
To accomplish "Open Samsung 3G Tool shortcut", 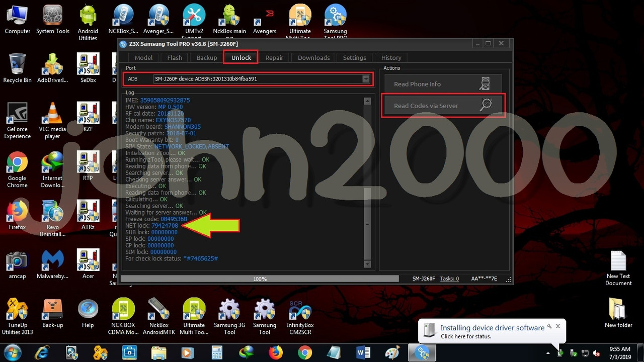I will click(x=229, y=317).
